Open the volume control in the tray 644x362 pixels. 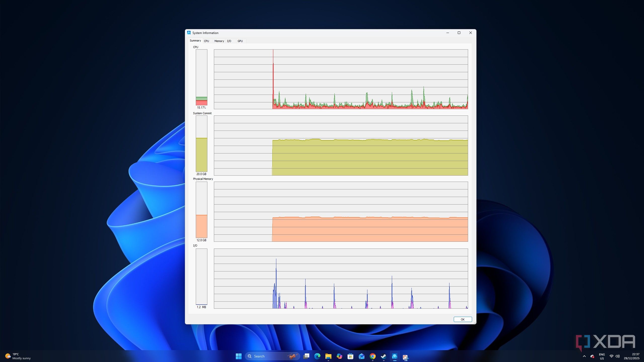click(x=617, y=356)
